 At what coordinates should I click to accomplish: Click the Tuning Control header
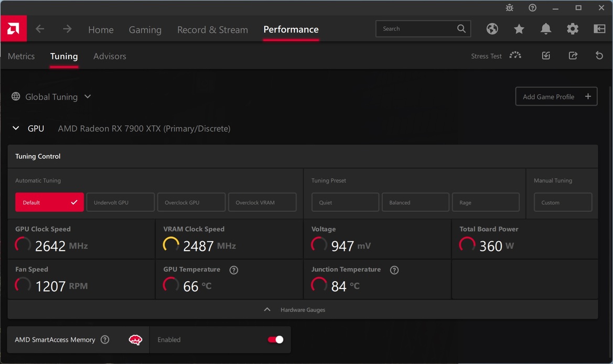[38, 156]
